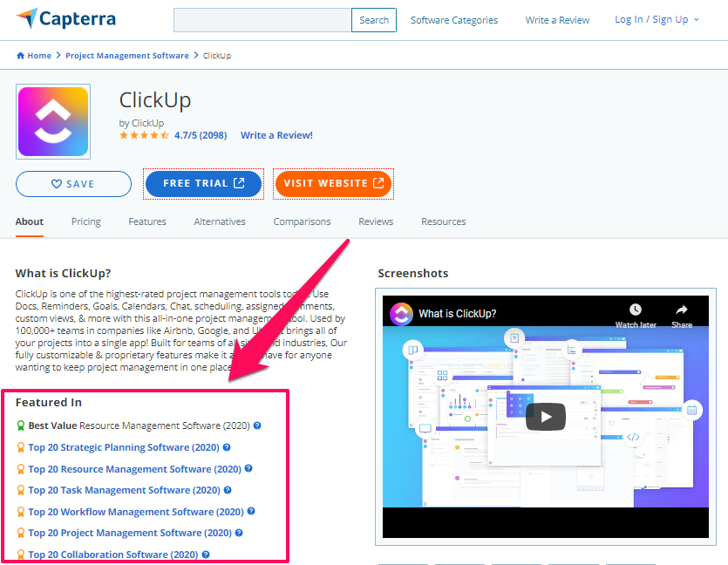
Task: Play the What is ClickUp video
Action: point(546,416)
